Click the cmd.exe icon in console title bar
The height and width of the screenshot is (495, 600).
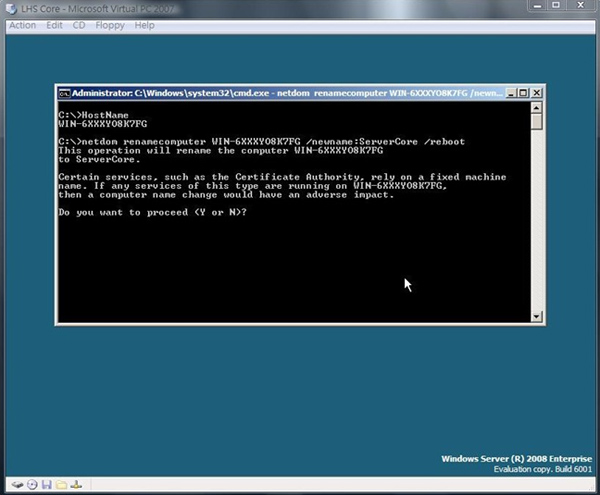point(64,95)
